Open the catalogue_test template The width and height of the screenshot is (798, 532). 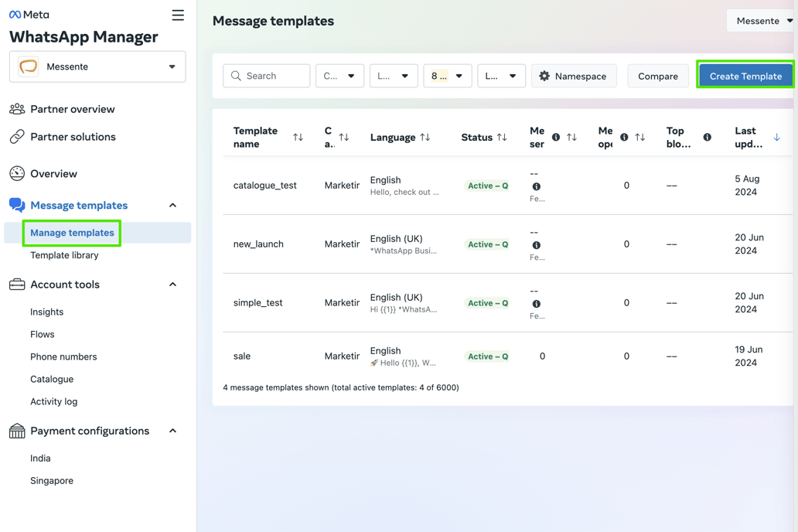pyautogui.click(x=264, y=186)
